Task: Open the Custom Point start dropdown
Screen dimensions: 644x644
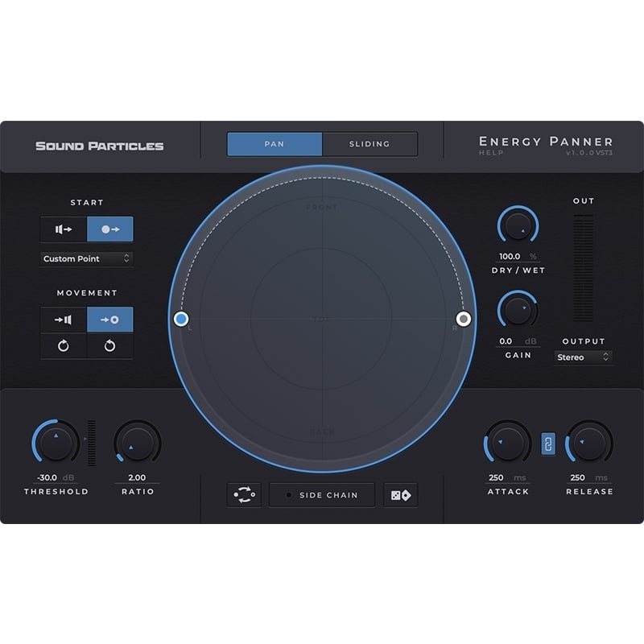Action: pos(86,258)
